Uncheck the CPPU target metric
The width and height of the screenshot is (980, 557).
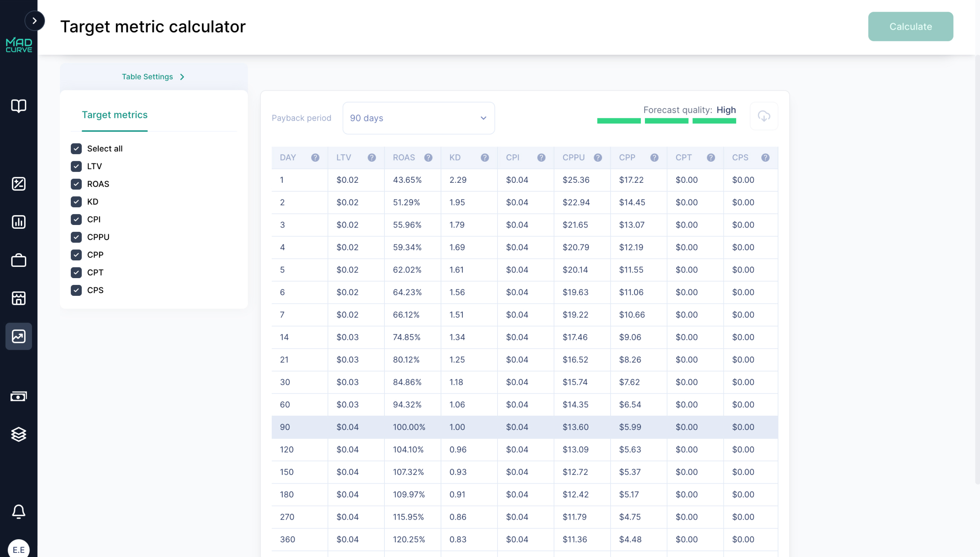pyautogui.click(x=77, y=237)
